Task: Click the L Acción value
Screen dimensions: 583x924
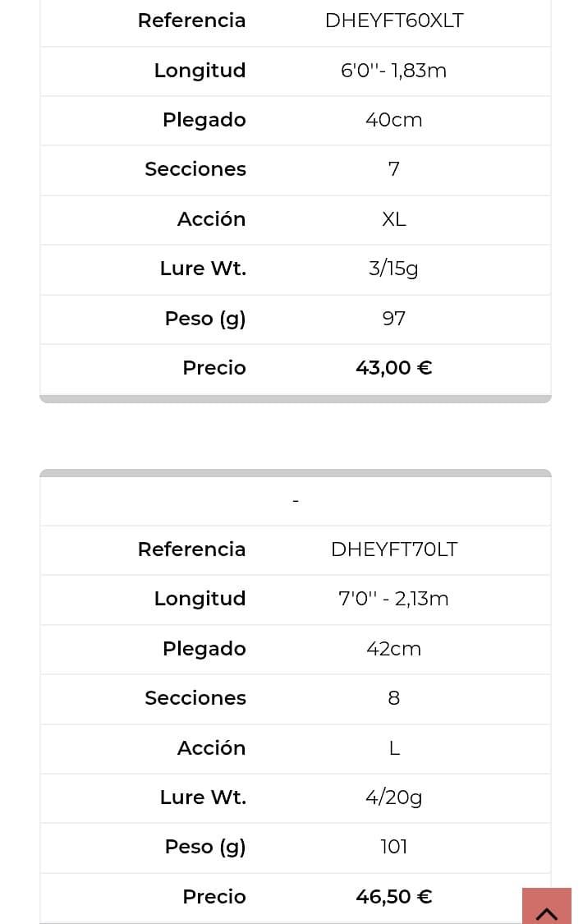Action: (394, 748)
